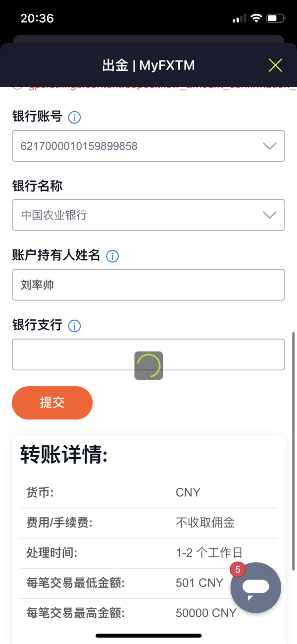The height and width of the screenshot is (644, 297).
Task: Tap the battery status icon
Action: [275, 19]
